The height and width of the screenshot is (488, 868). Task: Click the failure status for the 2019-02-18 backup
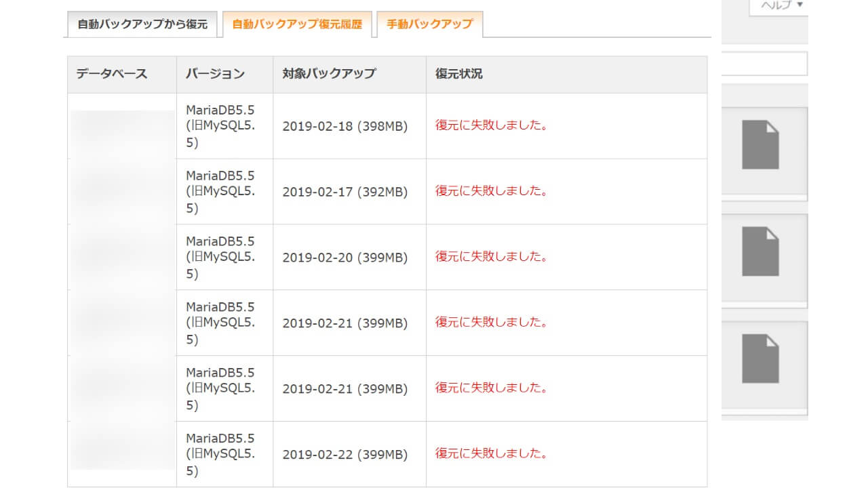tap(491, 125)
